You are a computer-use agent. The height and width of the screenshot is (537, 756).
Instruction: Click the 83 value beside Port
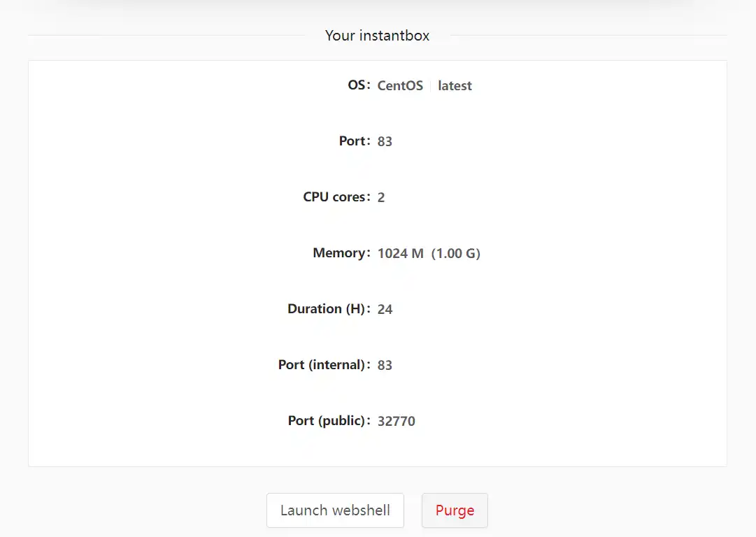pos(385,141)
